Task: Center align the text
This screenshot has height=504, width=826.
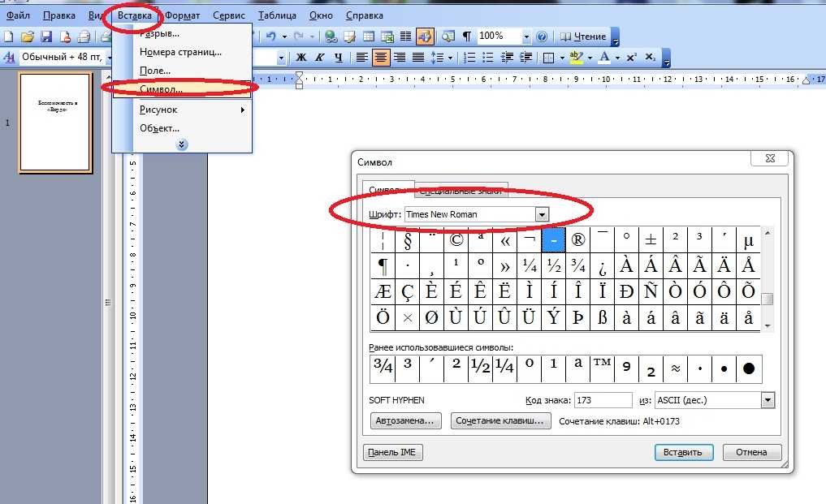Action: (380, 58)
